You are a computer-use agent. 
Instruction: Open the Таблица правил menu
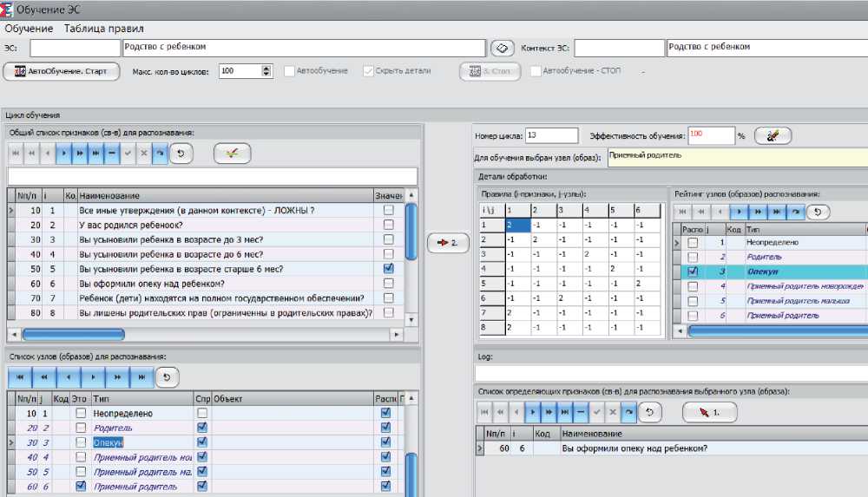pos(103,29)
